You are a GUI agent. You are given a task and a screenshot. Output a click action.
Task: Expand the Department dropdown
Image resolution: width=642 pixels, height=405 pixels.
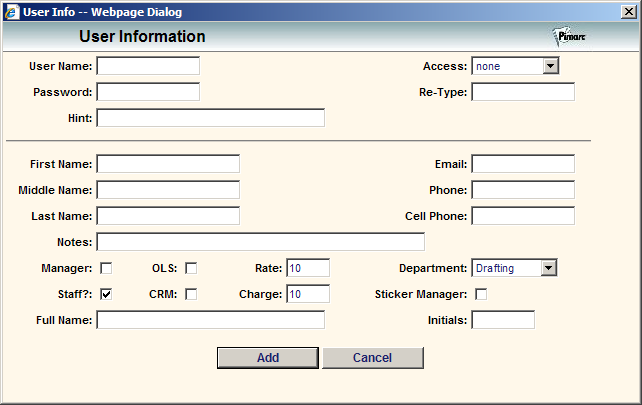point(549,268)
